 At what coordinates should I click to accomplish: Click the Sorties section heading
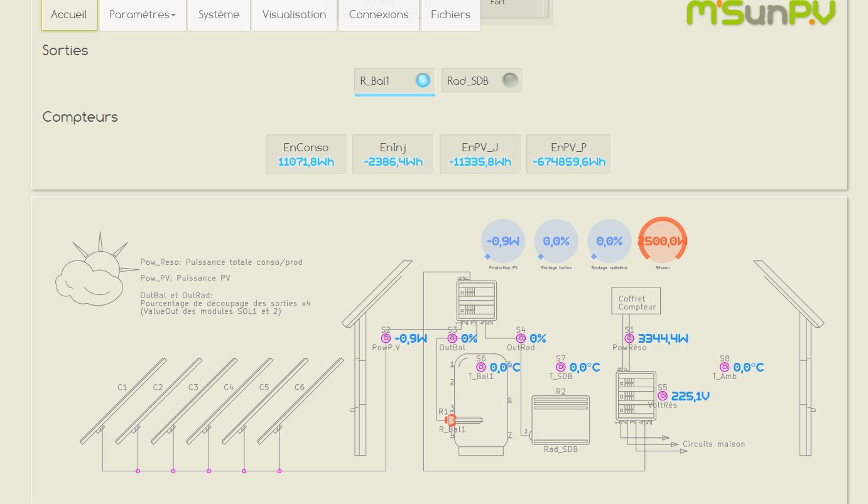[x=65, y=50]
